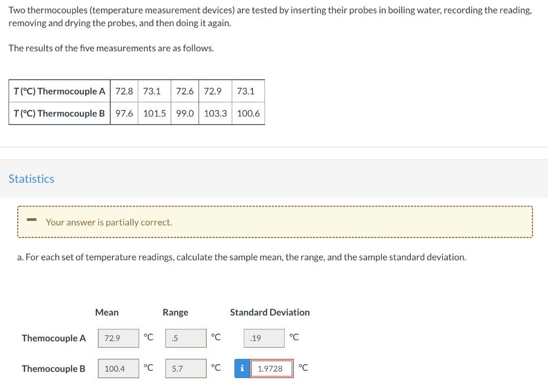Select the table cell showing 72.8
The width and height of the screenshot is (548, 392).
click(x=124, y=91)
